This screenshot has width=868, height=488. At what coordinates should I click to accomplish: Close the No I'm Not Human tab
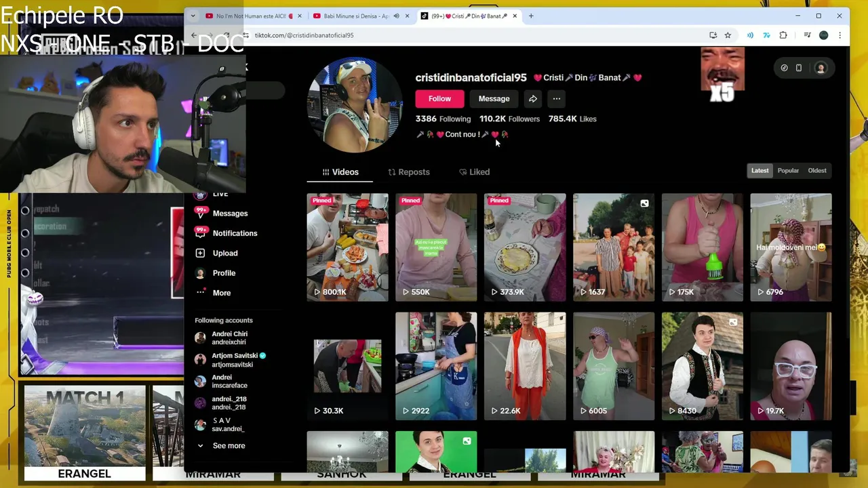pos(300,16)
